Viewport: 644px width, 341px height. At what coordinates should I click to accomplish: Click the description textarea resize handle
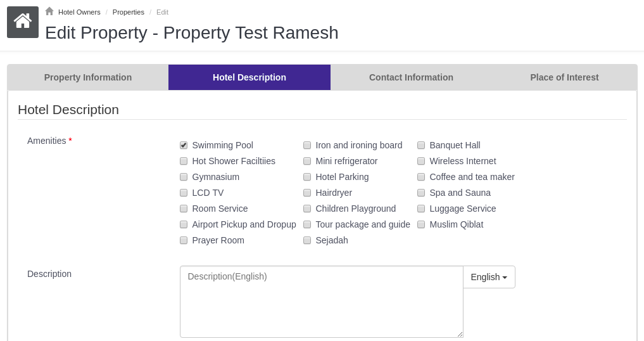[x=460, y=334]
